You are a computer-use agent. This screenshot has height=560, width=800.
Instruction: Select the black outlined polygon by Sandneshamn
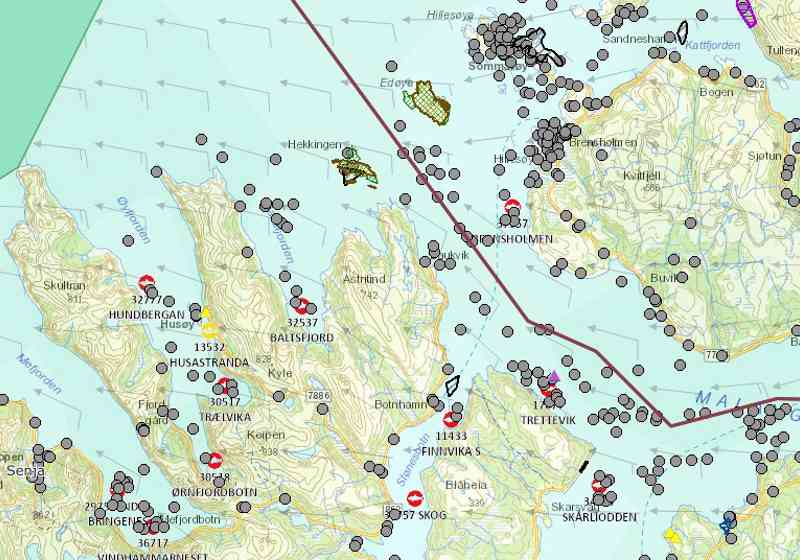[x=682, y=32]
